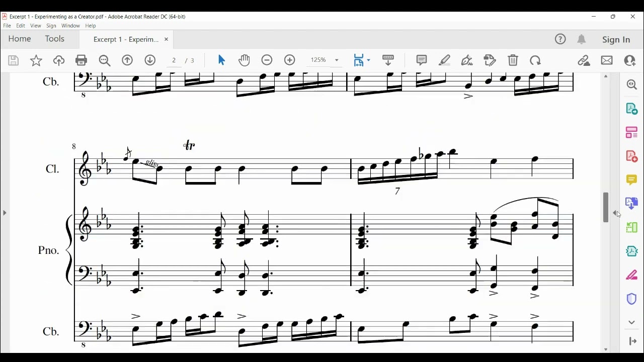Open the pink Fill & Sign tool

click(632, 275)
